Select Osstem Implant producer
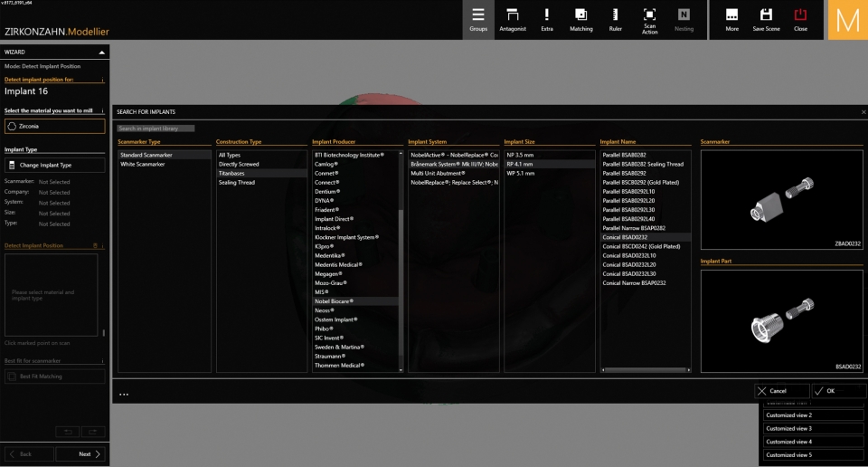 coord(355,319)
